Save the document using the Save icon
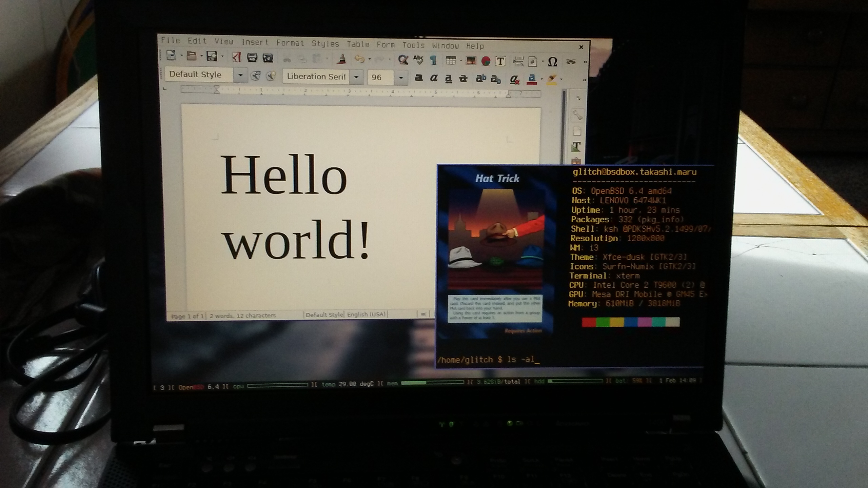The width and height of the screenshot is (868, 488). tap(212, 56)
